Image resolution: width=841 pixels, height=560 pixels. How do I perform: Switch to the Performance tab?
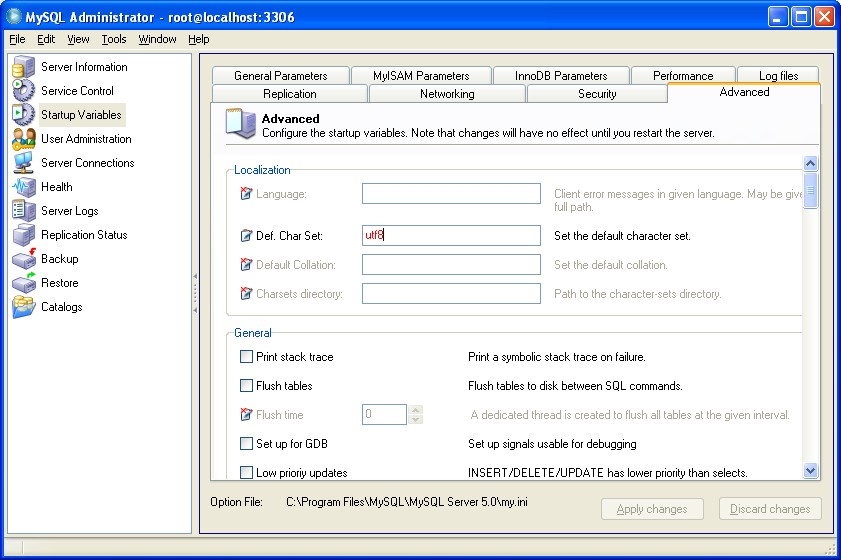[683, 76]
